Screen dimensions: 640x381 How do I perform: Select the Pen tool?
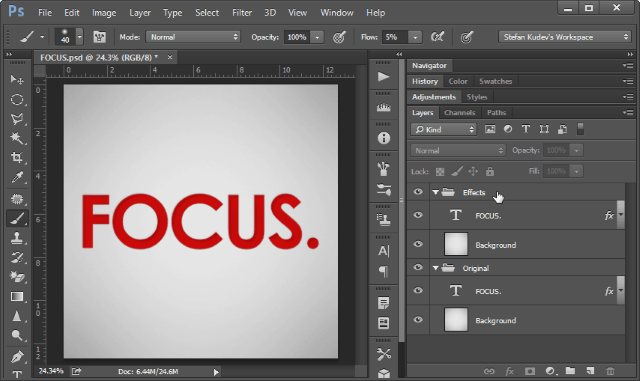(17, 356)
